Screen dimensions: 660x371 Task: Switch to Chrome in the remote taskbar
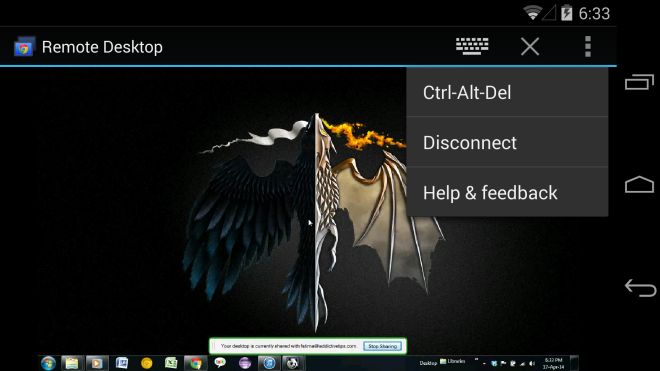tap(195, 363)
